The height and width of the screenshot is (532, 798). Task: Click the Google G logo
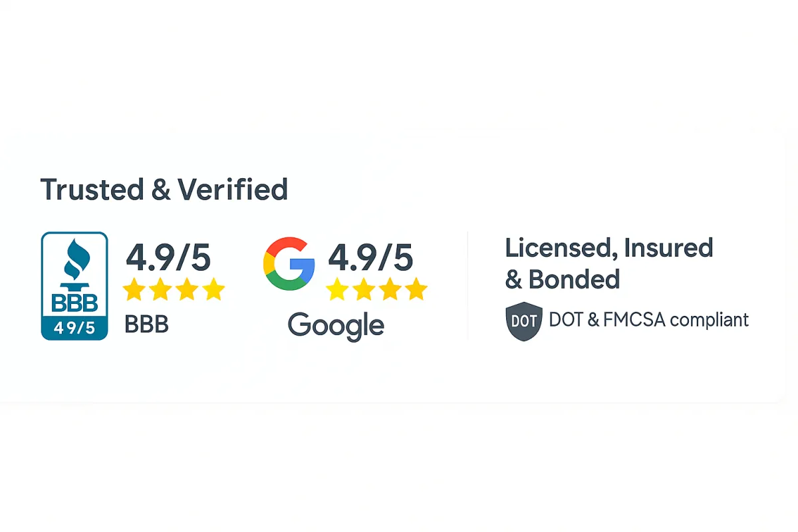click(x=289, y=264)
